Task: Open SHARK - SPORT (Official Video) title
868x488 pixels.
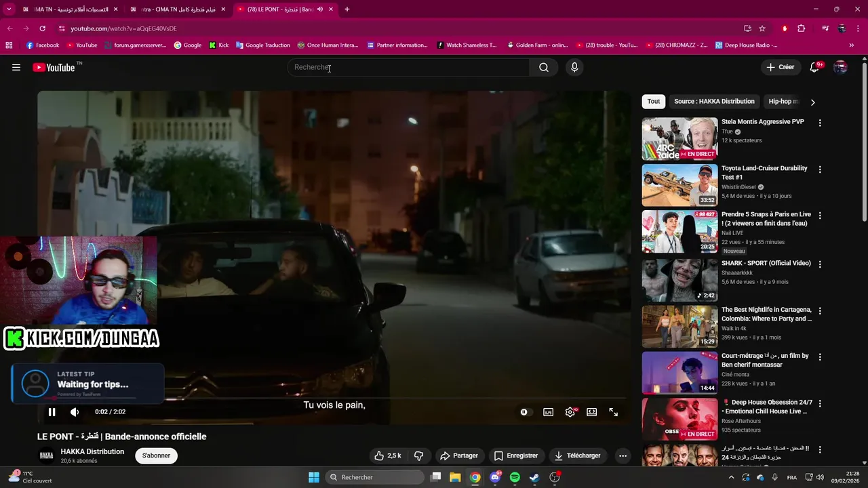Action: (x=766, y=263)
